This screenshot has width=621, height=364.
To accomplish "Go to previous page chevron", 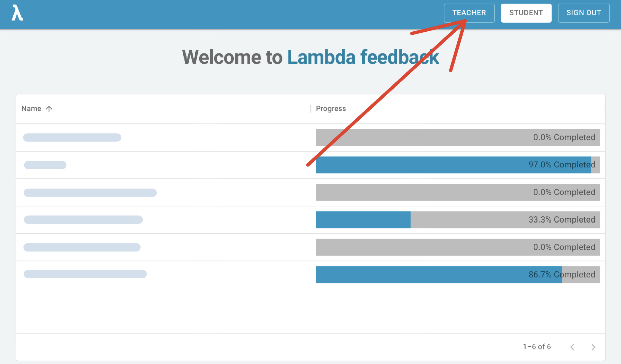I will click(572, 347).
